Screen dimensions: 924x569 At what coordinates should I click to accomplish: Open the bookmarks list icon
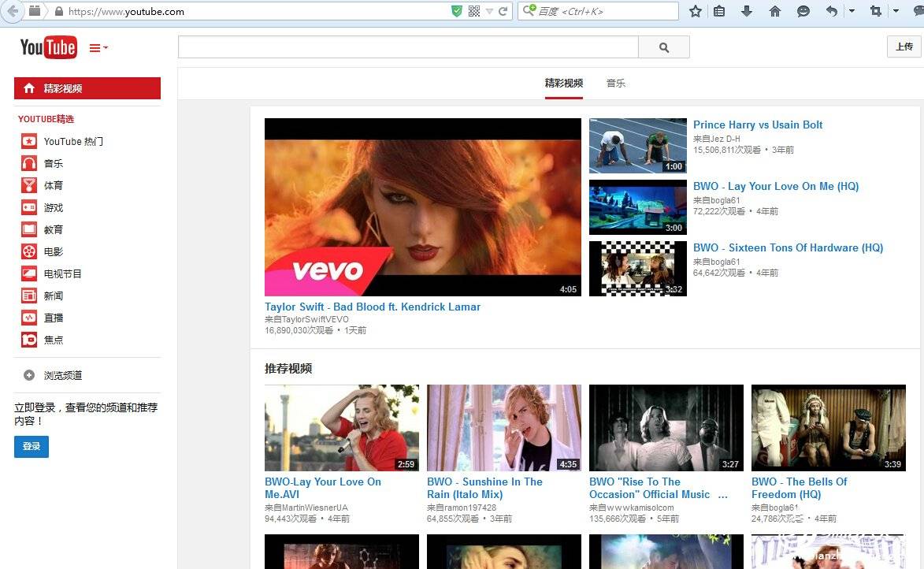719,11
